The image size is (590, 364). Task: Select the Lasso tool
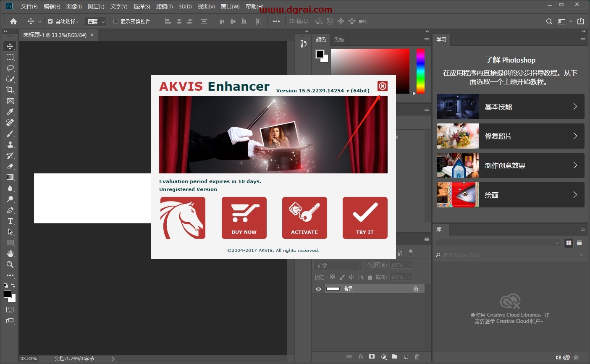coord(10,68)
